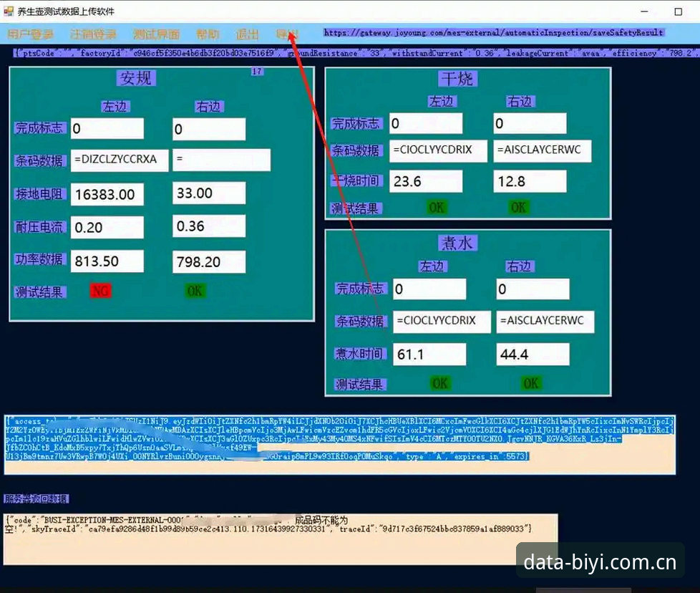
Task: Click the 接地电阻 label
Action: point(39,194)
